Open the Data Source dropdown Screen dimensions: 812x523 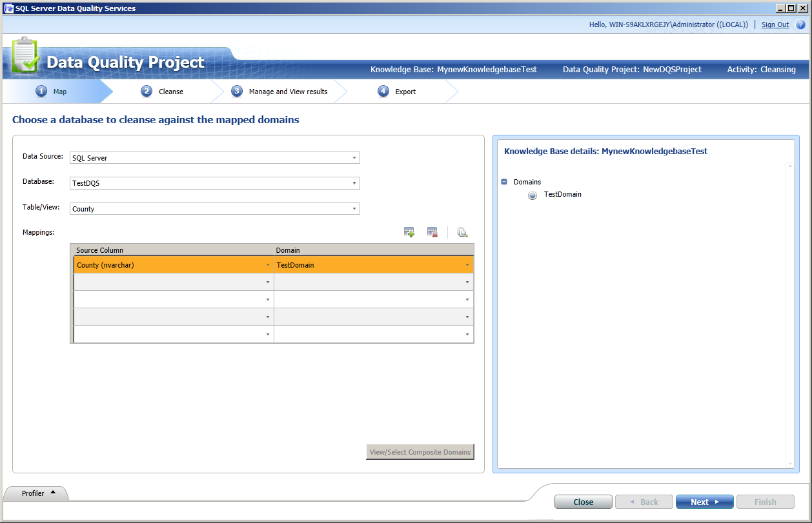[354, 157]
